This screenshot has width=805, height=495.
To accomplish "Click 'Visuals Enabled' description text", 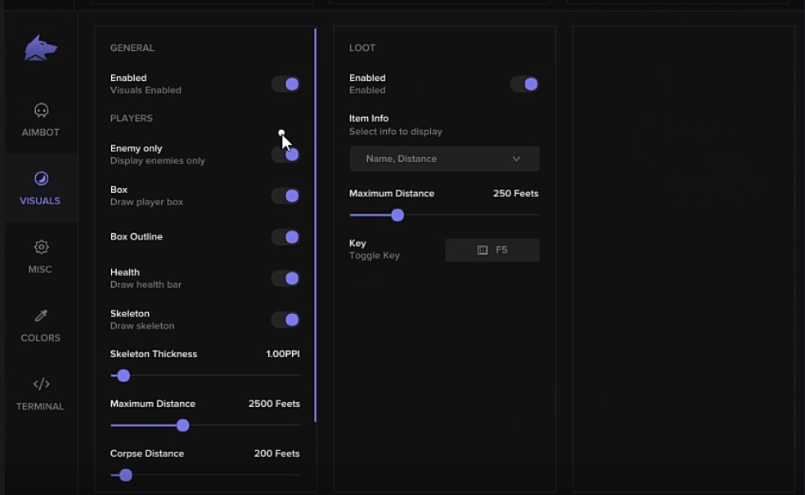I will click(146, 90).
